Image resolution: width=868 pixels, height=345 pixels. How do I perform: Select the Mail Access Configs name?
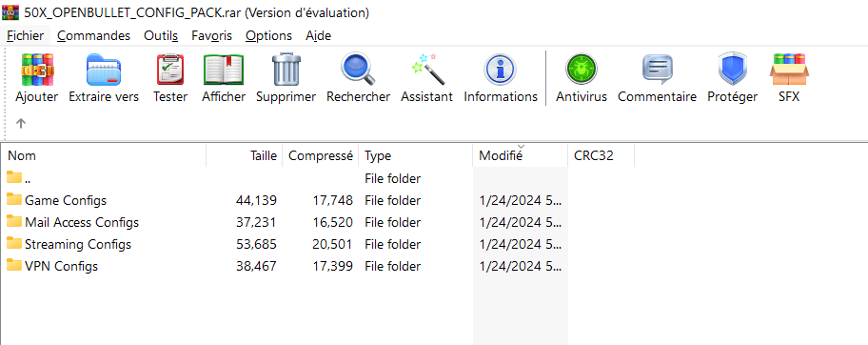[82, 222]
